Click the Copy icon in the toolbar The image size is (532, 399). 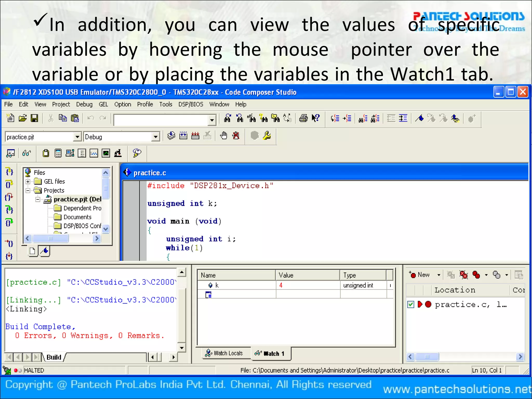[63, 118]
